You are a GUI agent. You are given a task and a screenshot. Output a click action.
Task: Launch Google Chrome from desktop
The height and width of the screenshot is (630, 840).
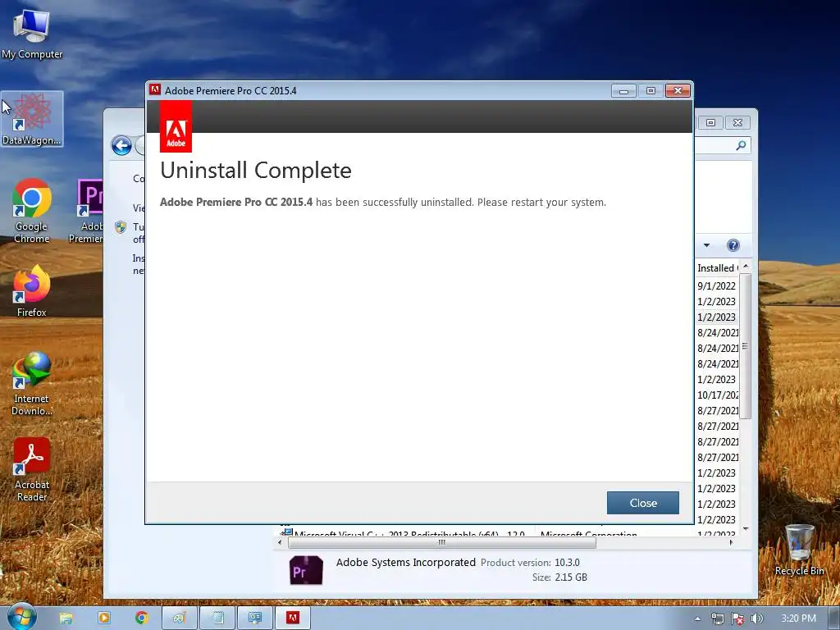pyautogui.click(x=32, y=211)
